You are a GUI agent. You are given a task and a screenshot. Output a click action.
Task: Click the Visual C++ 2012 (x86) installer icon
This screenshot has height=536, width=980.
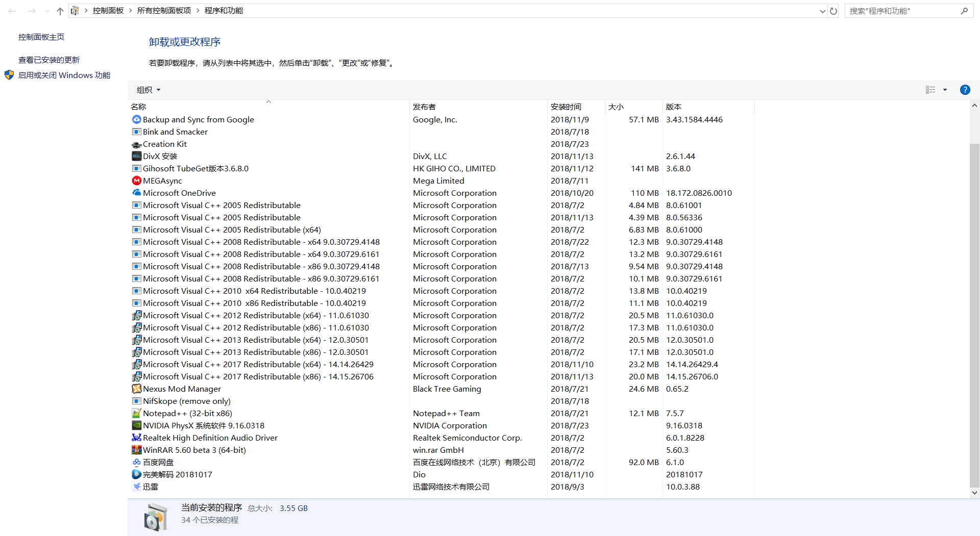coord(136,327)
